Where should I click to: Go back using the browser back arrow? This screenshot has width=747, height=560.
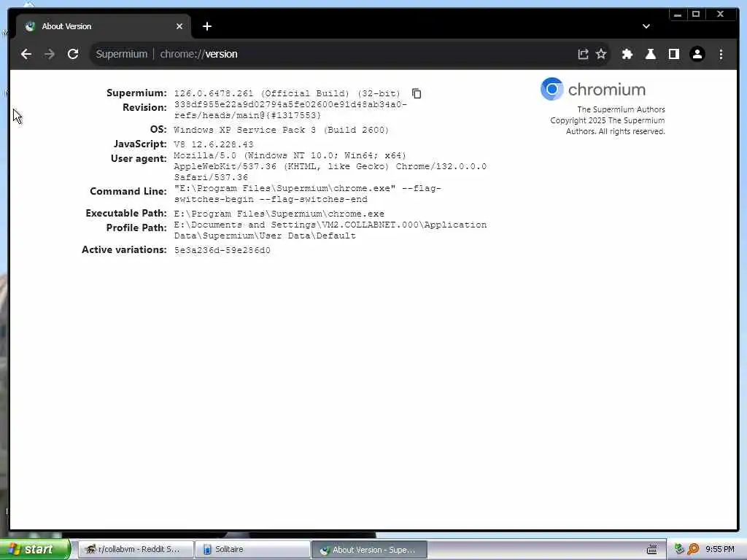26,54
